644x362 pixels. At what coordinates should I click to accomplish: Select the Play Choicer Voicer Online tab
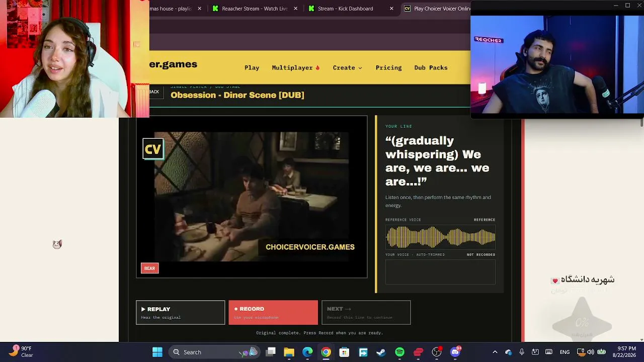tap(436, 9)
